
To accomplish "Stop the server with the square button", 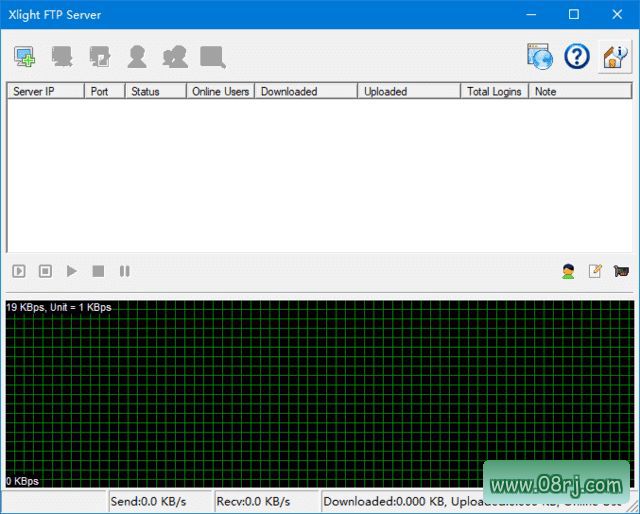I will 98,271.
